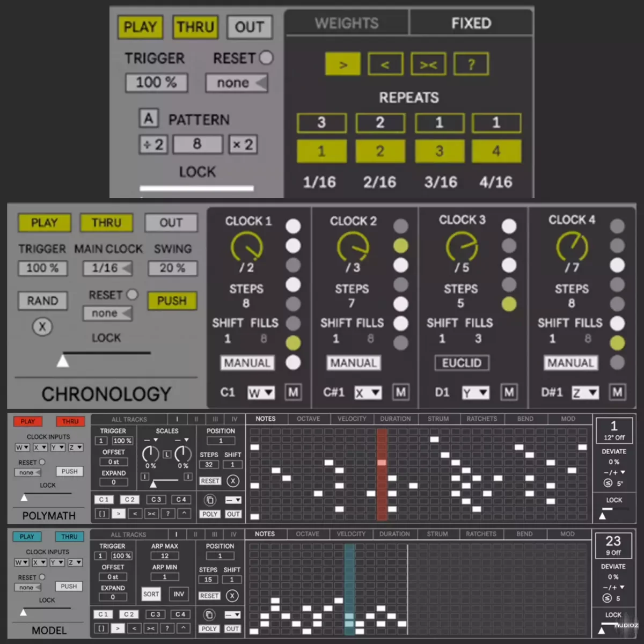Click Model caret up button

tap(184, 628)
